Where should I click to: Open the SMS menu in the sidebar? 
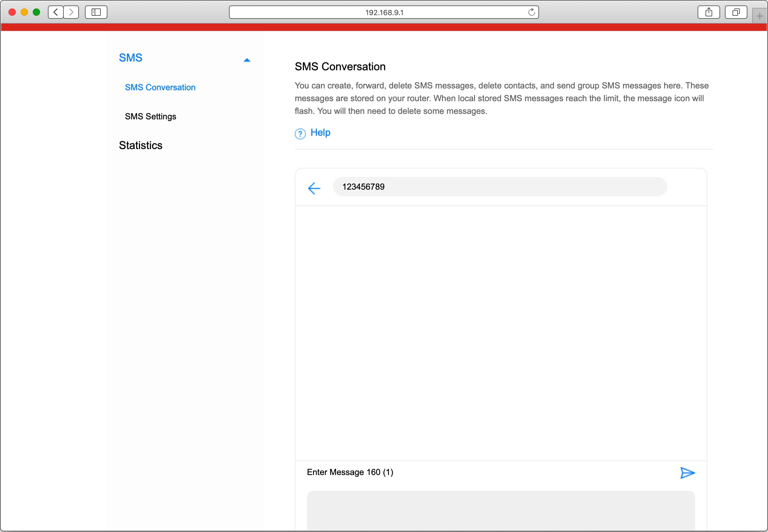pyautogui.click(x=130, y=57)
